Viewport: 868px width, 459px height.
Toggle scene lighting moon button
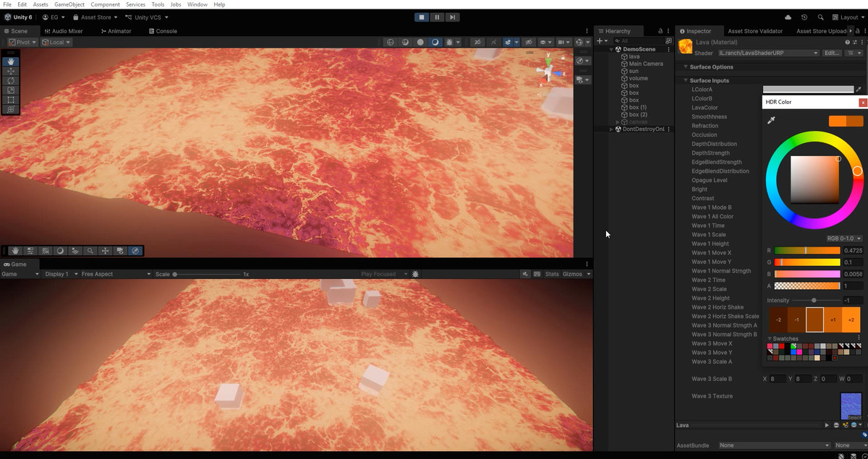(x=435, y=42)
